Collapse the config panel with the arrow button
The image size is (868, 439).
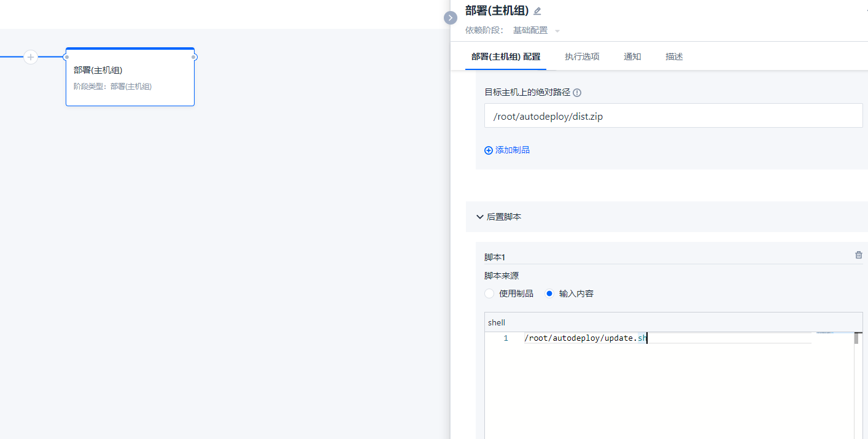[451, 18]
